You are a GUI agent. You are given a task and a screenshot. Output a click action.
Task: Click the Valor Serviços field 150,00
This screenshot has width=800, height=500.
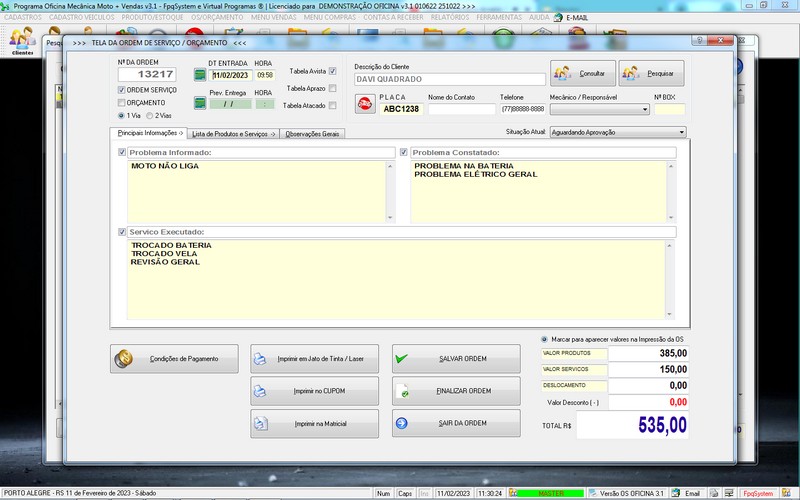point(648,369)
